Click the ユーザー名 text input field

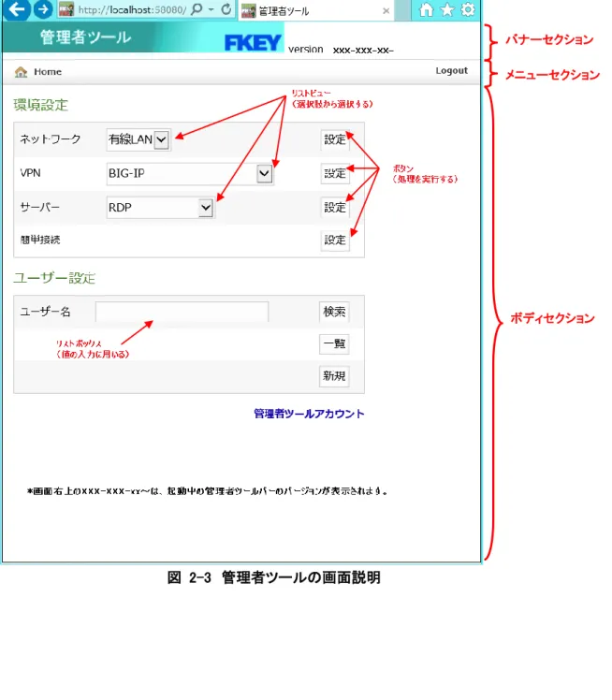point(182,312)
